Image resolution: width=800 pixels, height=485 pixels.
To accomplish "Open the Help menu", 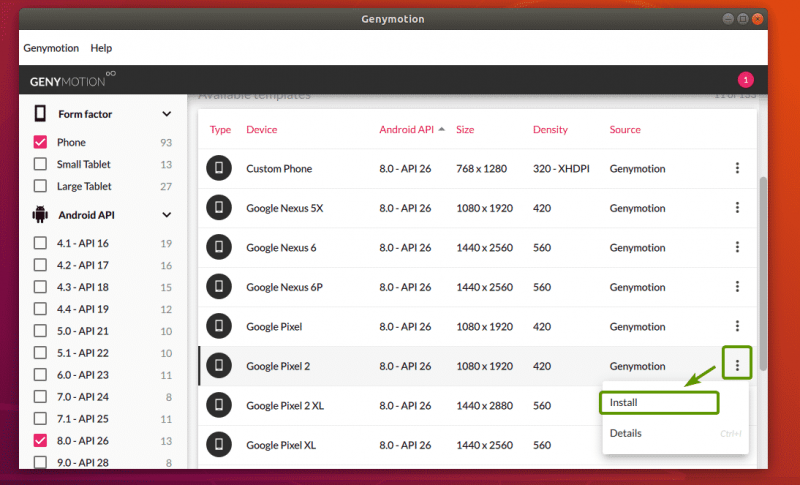I will (101, 48).
